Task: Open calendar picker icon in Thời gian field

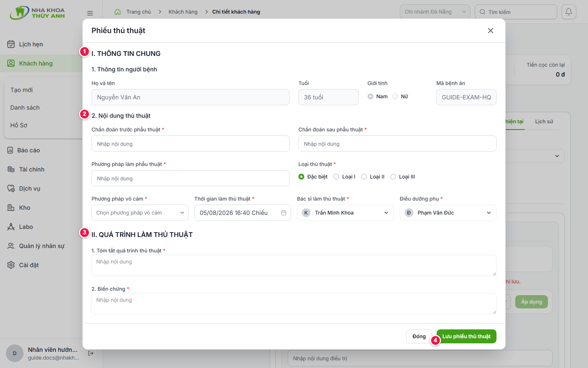Action: click(284, 213)
